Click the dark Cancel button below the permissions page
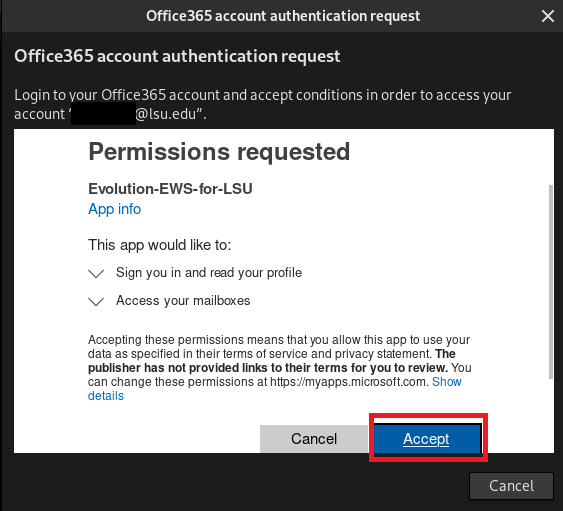 511,486
